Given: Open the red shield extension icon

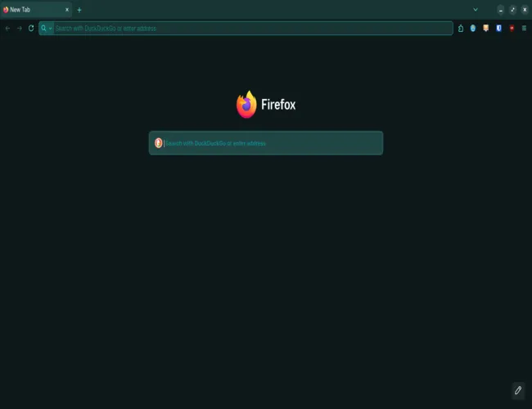Looking at the screenshot, I should pos(512,28).
